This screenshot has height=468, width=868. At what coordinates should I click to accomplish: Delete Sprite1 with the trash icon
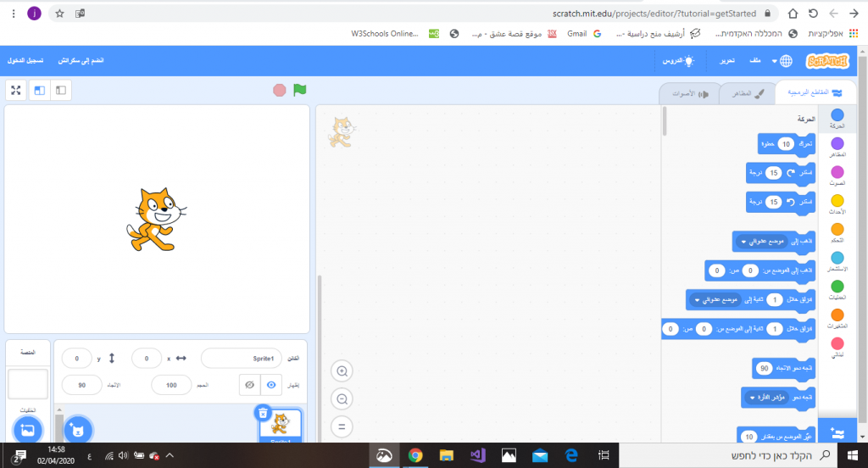[263, 413]
